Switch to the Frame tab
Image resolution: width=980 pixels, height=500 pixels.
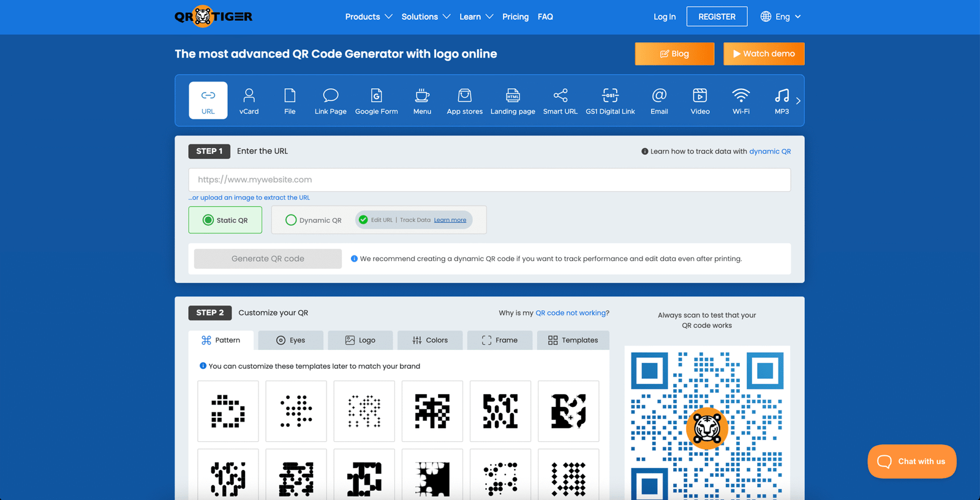pos(500,340)
